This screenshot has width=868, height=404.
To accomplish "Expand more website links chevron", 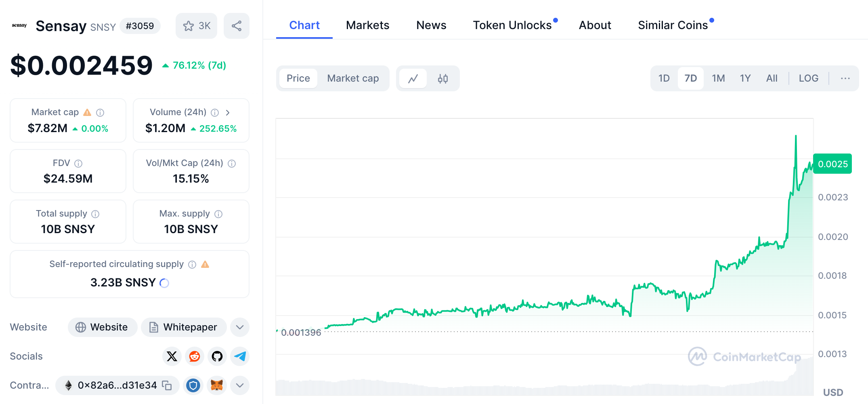I will point(240,327).
